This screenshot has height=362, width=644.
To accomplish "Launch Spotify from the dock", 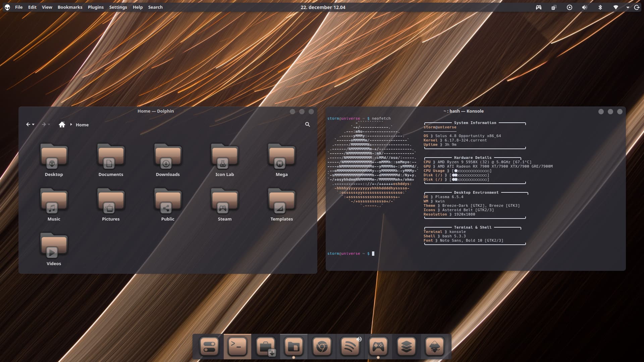I will point(350,346).
